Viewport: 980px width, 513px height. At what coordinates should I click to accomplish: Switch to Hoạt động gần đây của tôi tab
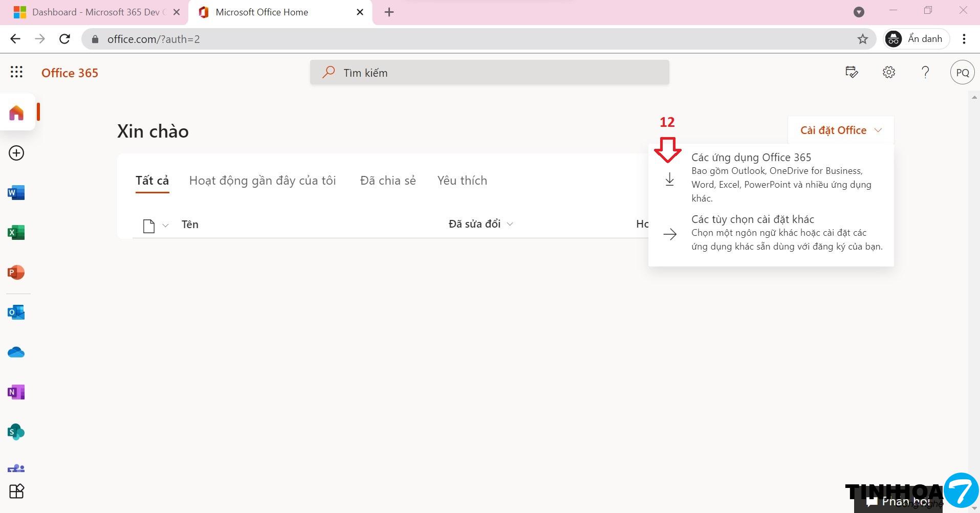263,181
